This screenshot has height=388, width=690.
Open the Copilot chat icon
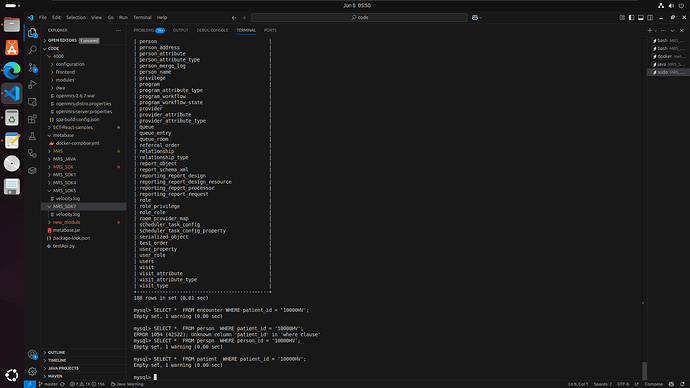475,18
